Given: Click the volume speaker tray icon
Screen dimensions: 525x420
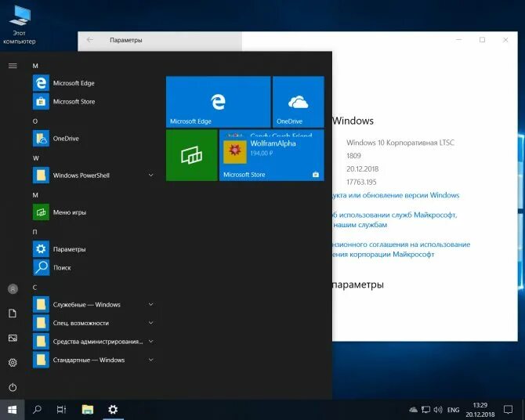Looking at the screenshot, I should tap(438, 410).
